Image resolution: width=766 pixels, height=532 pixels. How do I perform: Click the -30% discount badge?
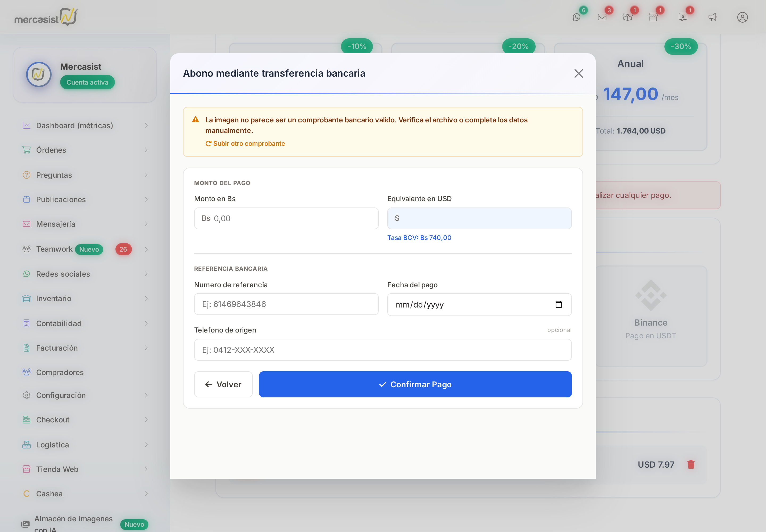click(x=681, y=46)
